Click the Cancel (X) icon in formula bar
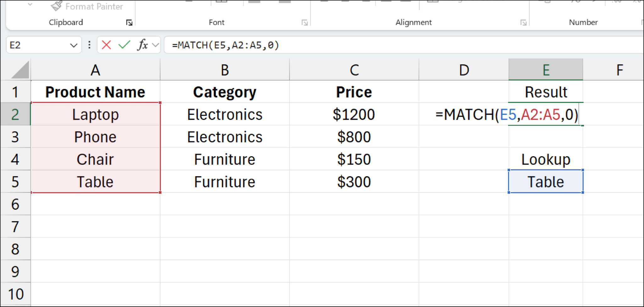Screen dimensions: 644x307 click(106, 45)
